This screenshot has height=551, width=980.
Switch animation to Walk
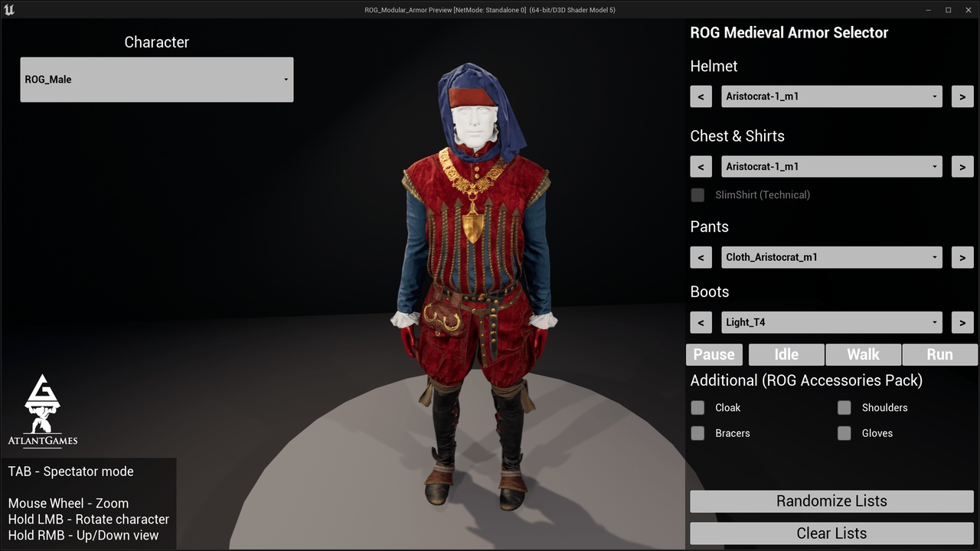tap(863, 354)
